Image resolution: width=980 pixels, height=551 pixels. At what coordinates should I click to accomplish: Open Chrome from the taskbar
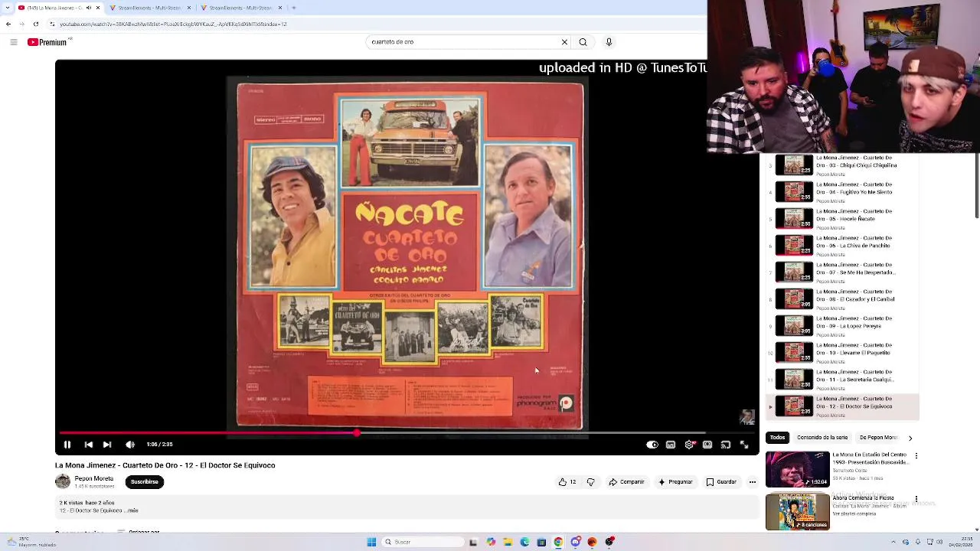558,542
